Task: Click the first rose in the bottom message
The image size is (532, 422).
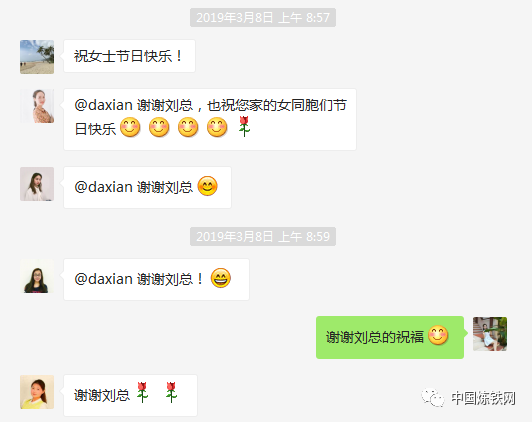Action: [x=142, y=392]
